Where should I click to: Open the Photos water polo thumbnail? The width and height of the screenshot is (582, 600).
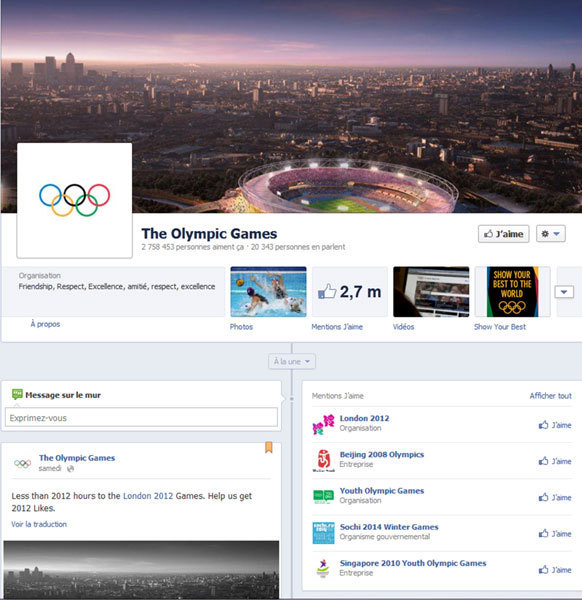[268, 292]
